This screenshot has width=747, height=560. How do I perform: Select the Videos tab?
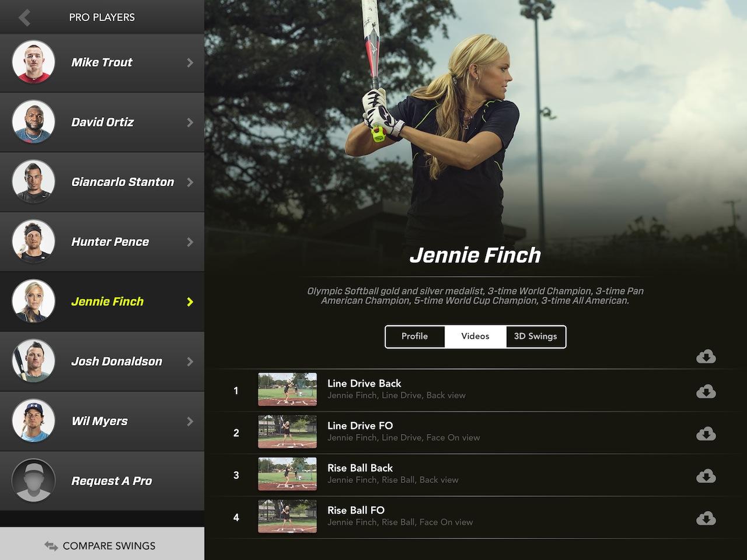coord(475,337)
